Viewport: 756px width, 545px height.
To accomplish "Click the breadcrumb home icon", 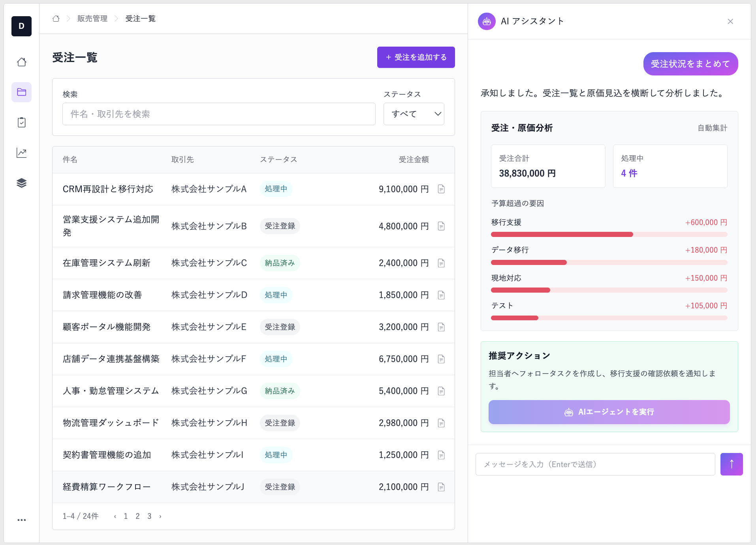I will (56, 19).
